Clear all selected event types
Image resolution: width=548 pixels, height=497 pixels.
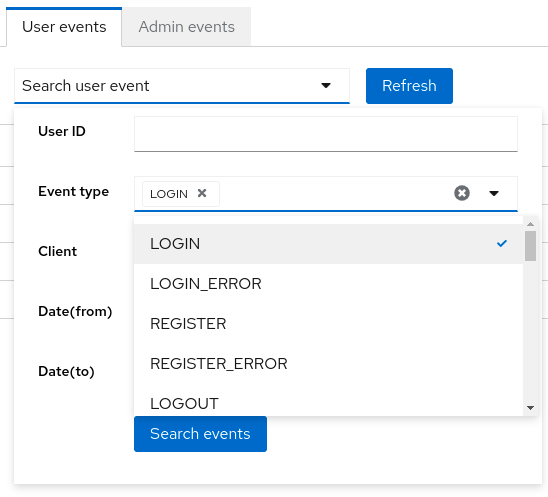(462, 193)
